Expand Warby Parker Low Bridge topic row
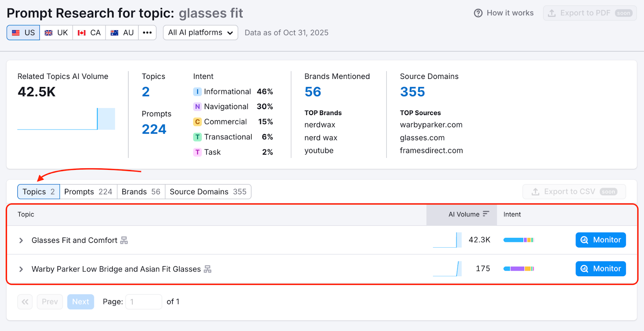The height and width of the screenshot is (331, 644). (21, 269)
